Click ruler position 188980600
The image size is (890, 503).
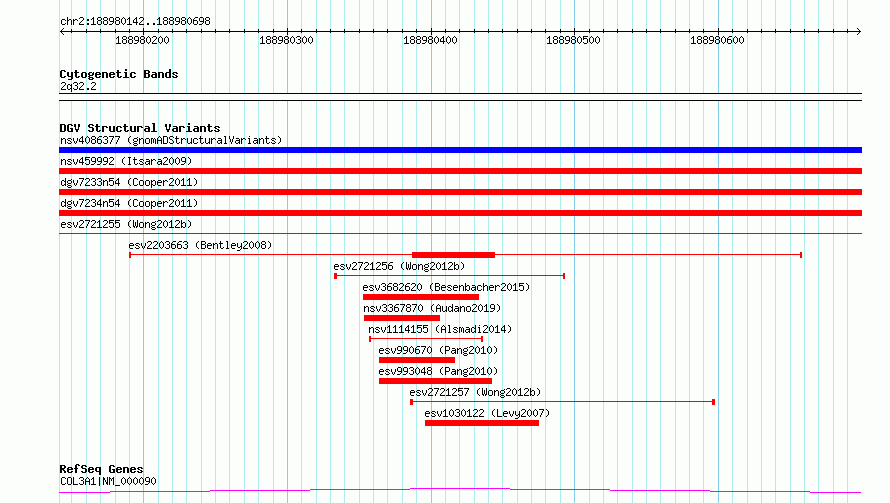click(717, 40)
